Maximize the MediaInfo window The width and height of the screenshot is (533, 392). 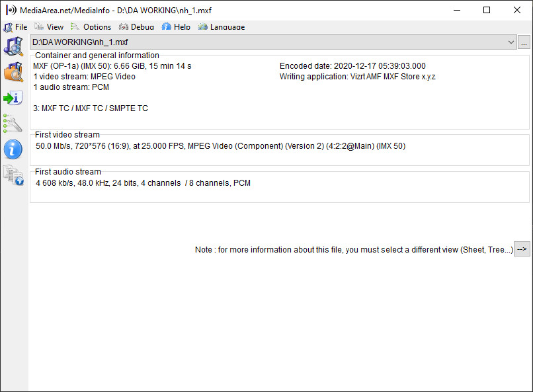(487, 10)
